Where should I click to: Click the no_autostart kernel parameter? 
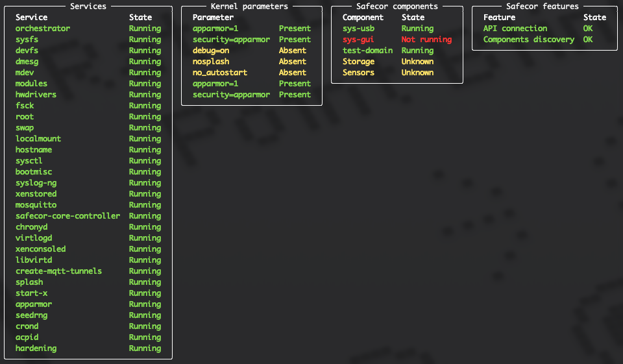pos(220,73)
